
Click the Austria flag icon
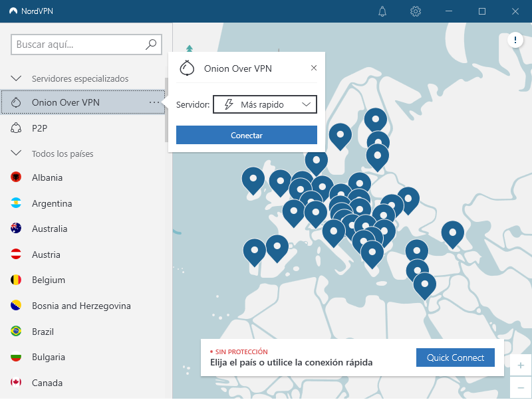16,254
